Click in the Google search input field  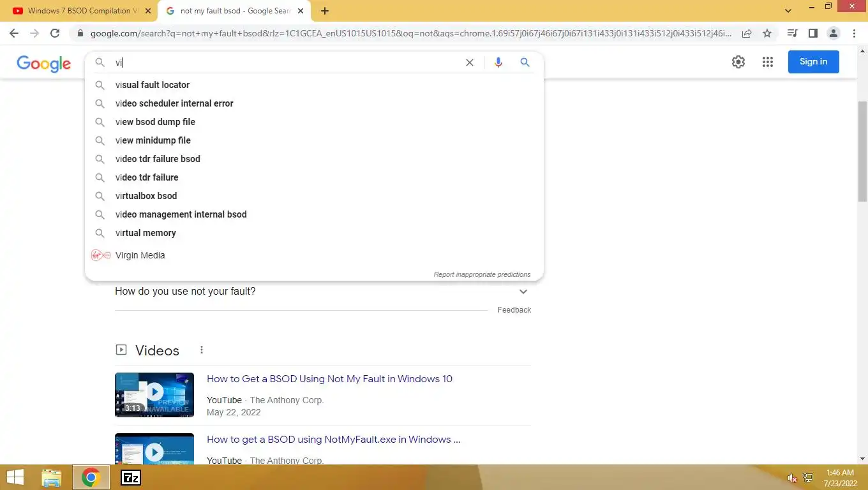287,63
